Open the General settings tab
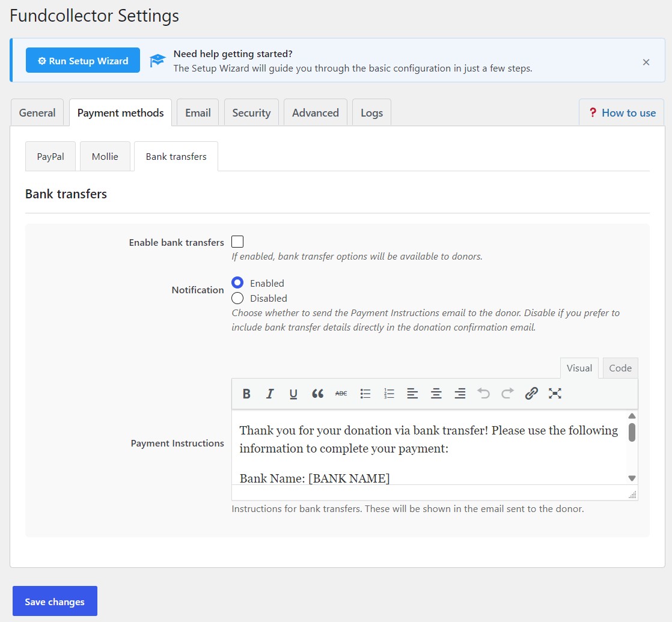The height and width of the screenshot is (622, 672). pyautogui.click(x=37, y=112)
